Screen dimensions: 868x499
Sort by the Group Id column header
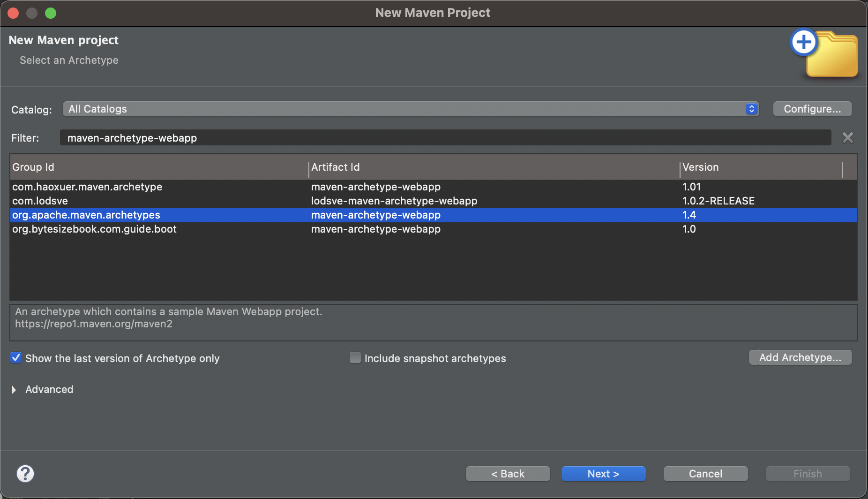(159, 167)
